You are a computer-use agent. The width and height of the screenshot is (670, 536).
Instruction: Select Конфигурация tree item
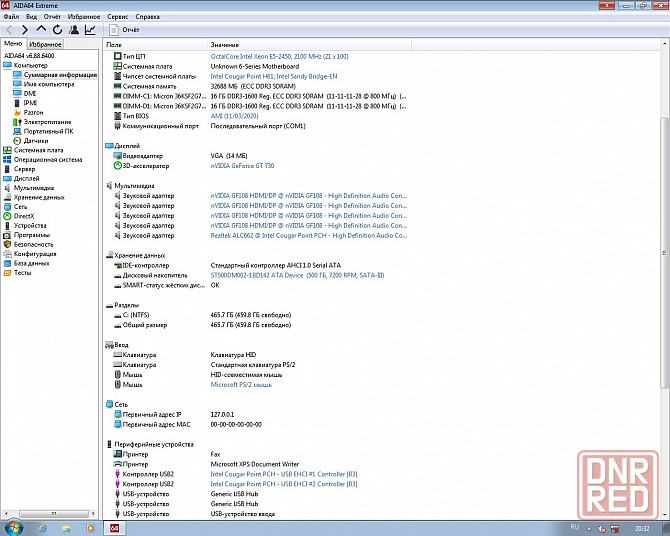pos(30,253)
